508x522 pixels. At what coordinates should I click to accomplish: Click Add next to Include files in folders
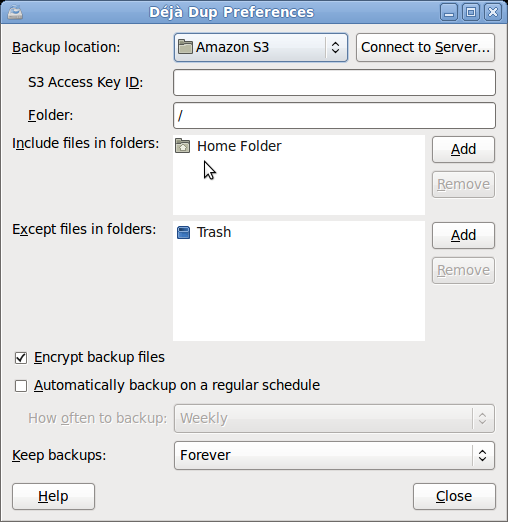(463, 149)
